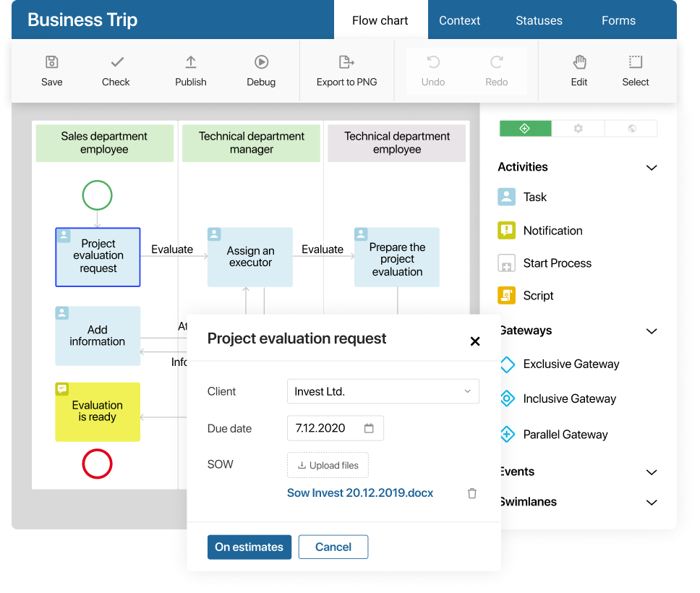Switch palette to the green diagram elements segment
This screenshot has width=700, height=593.
pos(526,129)
